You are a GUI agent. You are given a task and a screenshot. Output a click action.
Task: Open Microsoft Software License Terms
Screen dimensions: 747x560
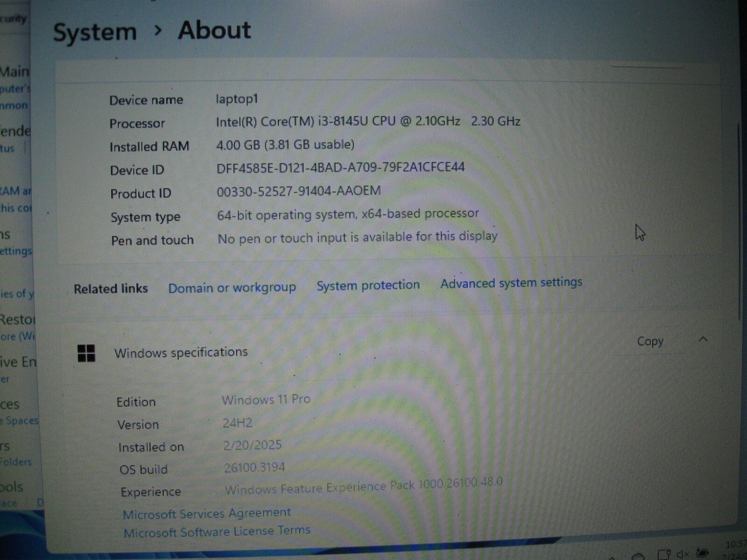[217, 532]
